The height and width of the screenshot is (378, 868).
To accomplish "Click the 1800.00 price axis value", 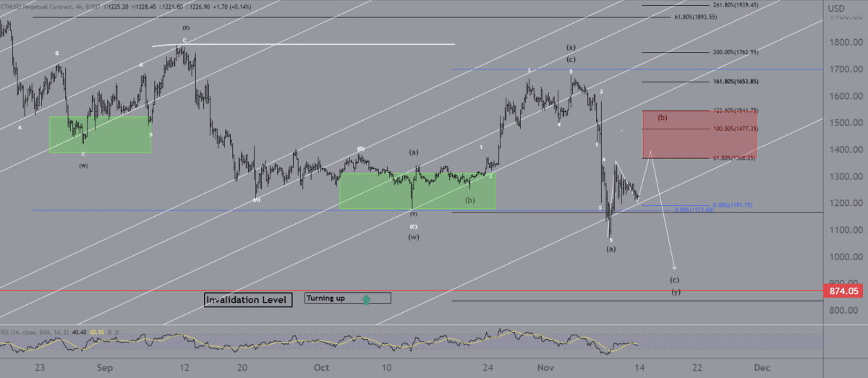I will click(x=846, y=43).
